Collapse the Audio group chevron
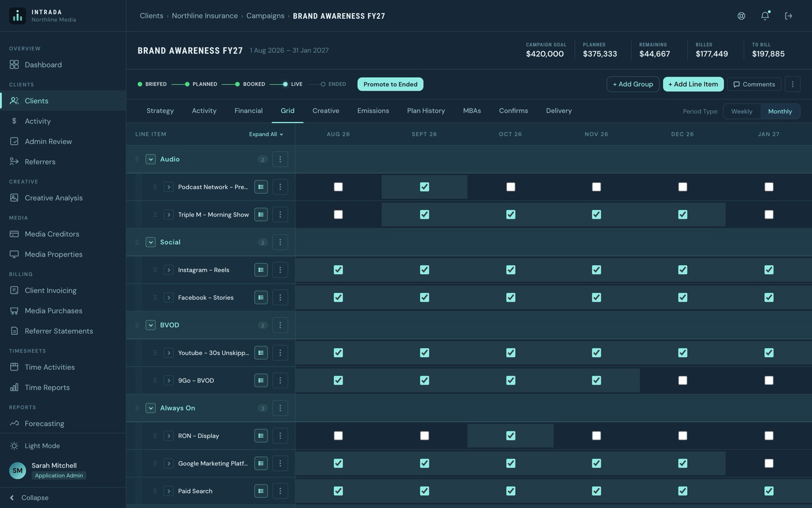This screenshot has width=812, height=508. (x=150, y=159)
